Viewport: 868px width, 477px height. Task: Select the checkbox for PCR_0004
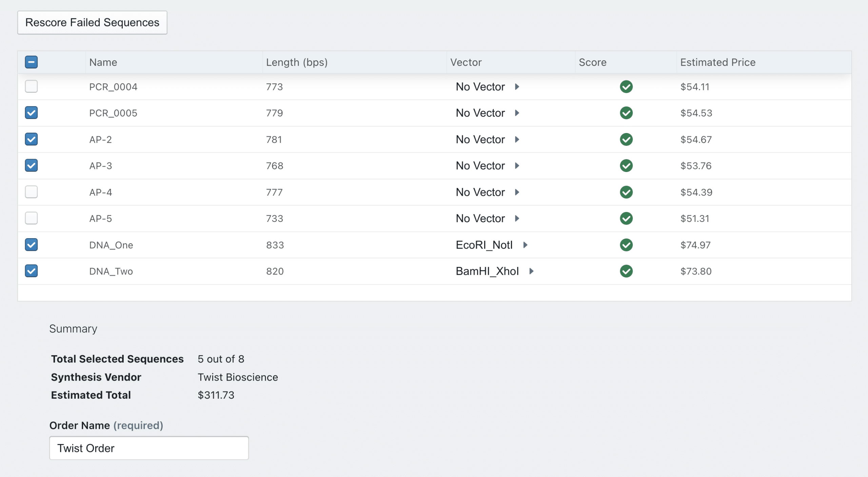pos(31,87)
